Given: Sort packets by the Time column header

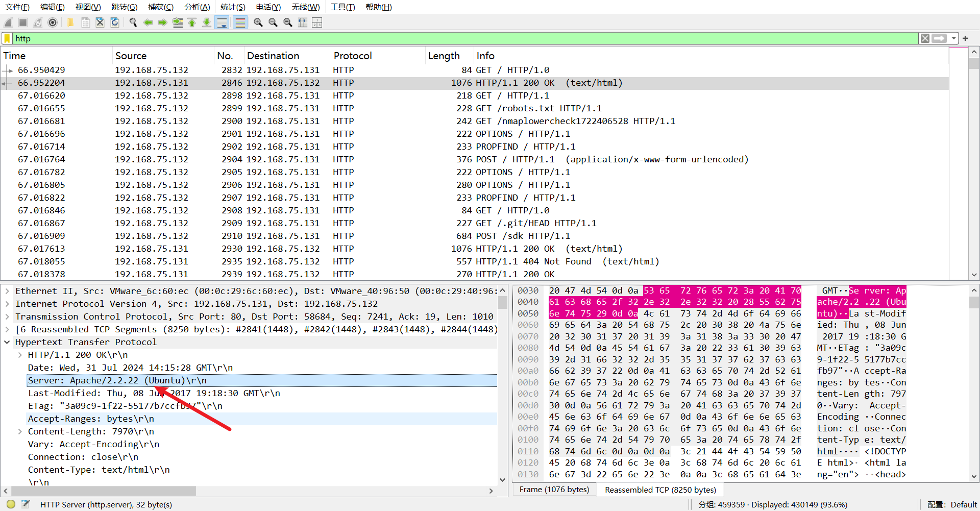Looking at the screenshot, I should click(x=56, y=56).
